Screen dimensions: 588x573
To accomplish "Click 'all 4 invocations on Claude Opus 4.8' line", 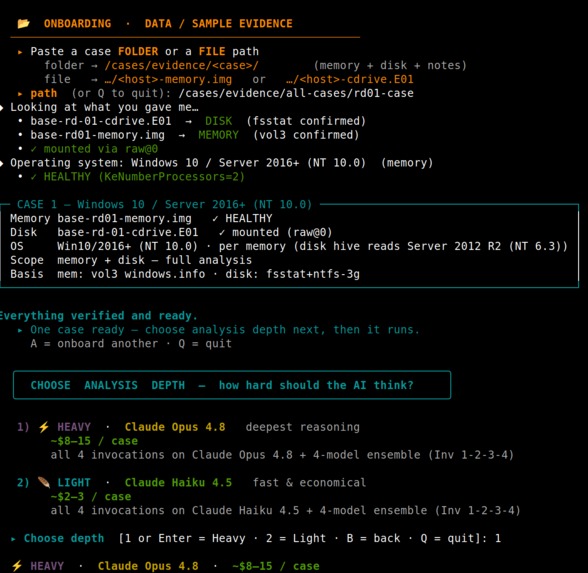I will (282, 454).
